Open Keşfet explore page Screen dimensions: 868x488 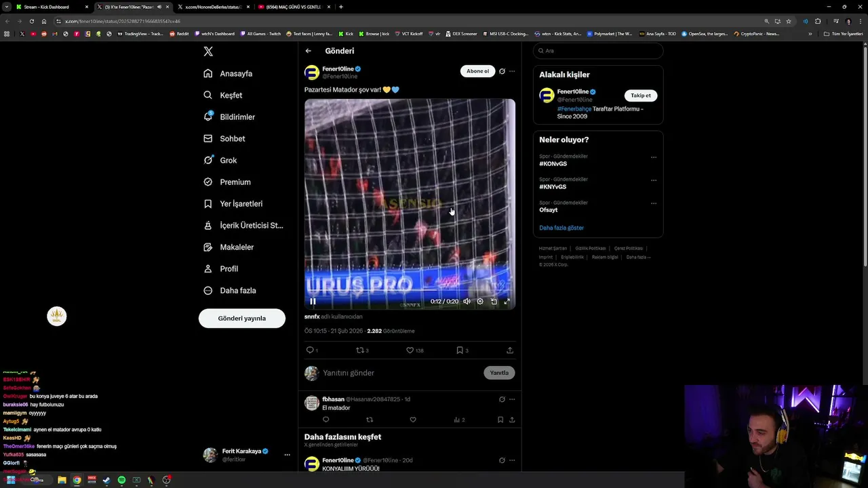(x=223, y=95)
